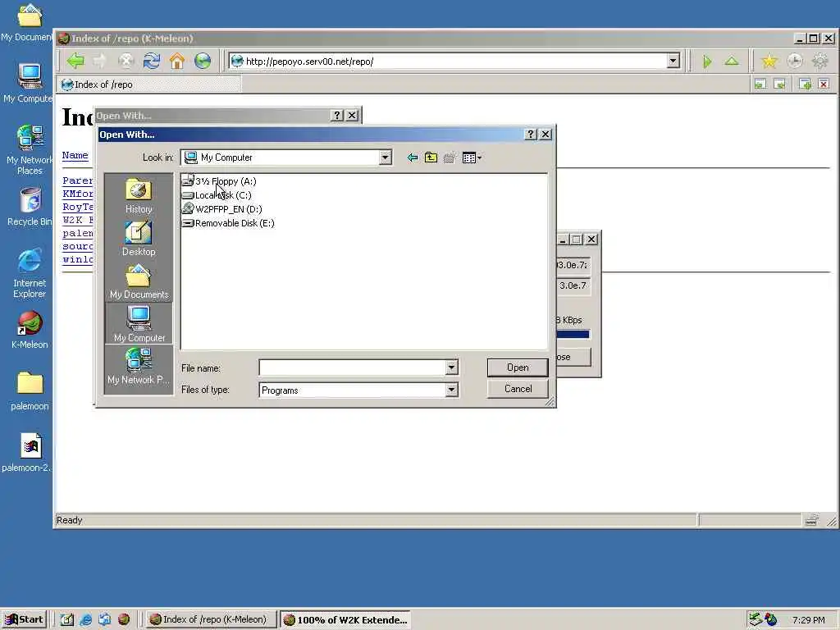The image size is (840, 630).
Task: Switch to 100% of W2K Extende taskbar button
Action: [x=345, y=619]
